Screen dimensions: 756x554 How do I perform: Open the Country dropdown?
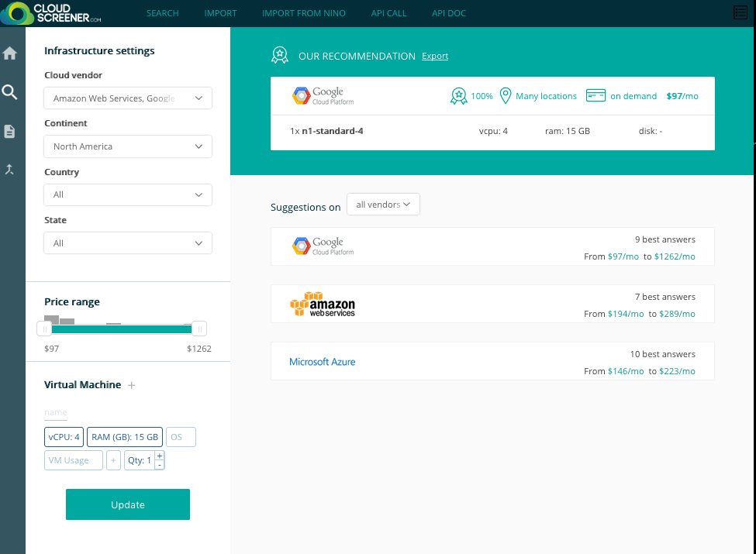point(128,194)
